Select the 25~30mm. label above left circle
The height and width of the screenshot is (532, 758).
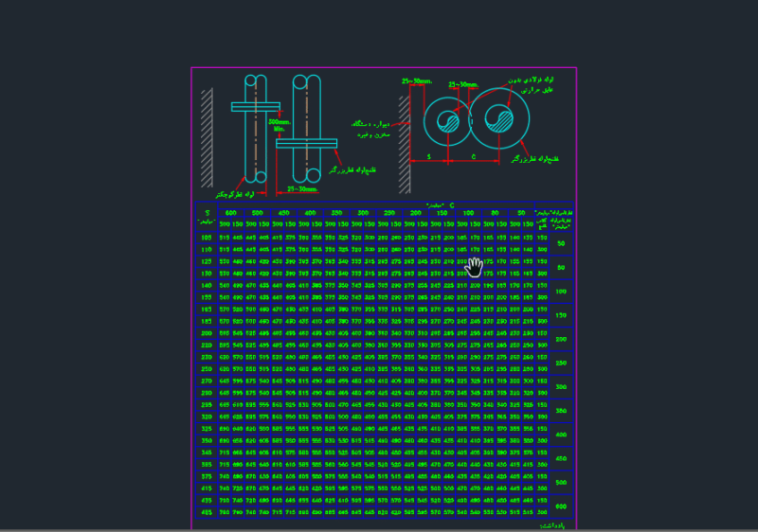tap(416, 80)
